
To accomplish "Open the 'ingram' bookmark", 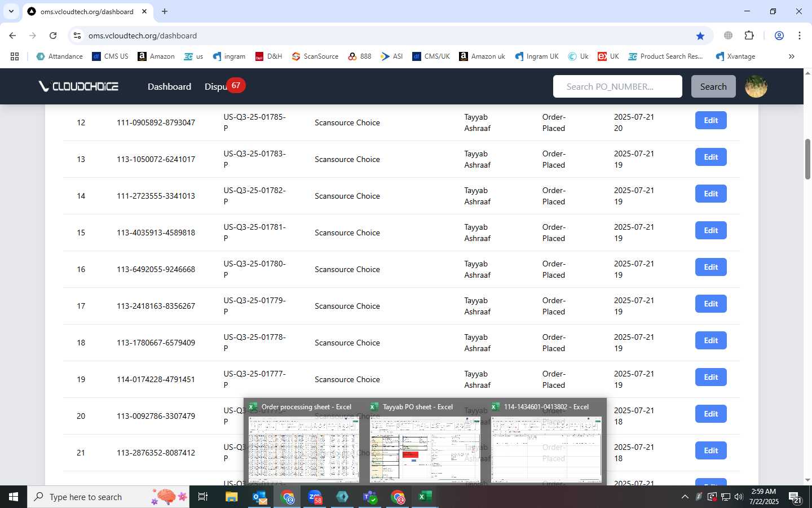I will click(x=229, y=56).
